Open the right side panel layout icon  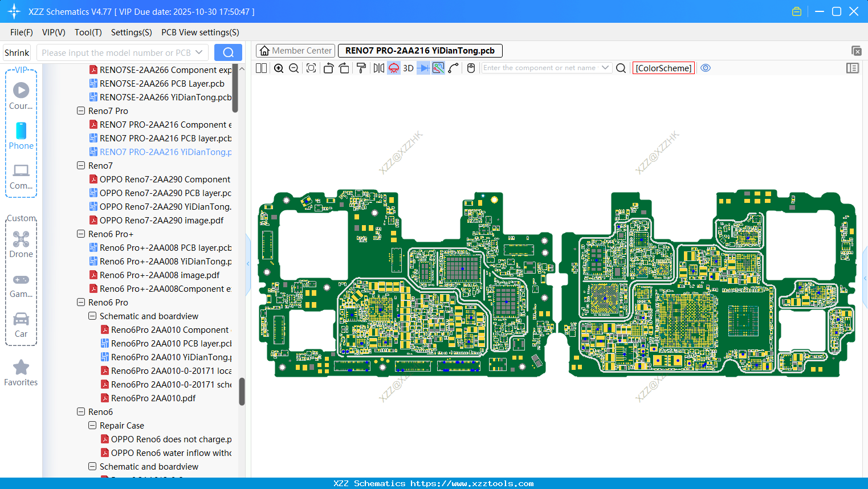point(853,68)
